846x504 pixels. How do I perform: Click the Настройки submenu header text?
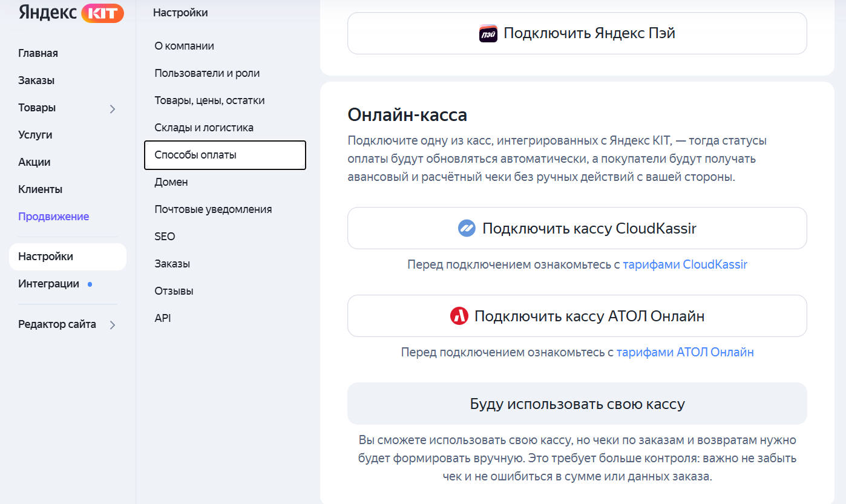180,13
